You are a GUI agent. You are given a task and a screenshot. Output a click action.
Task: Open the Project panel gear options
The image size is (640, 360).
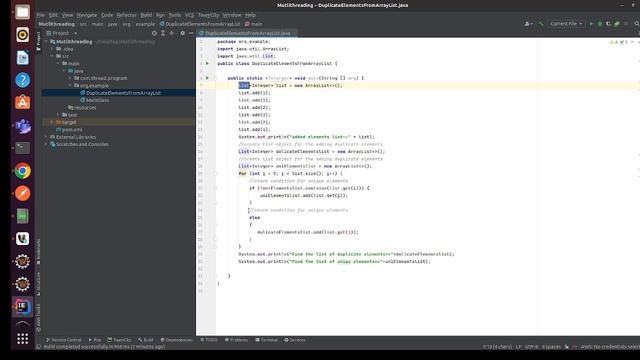click(x=182, y=33)
